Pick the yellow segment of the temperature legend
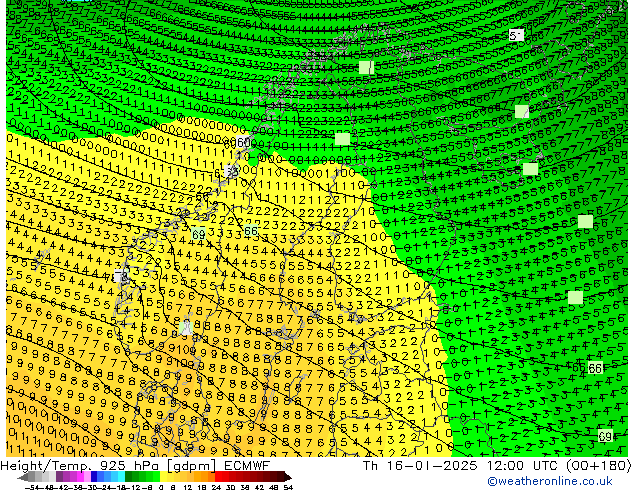 163,476
